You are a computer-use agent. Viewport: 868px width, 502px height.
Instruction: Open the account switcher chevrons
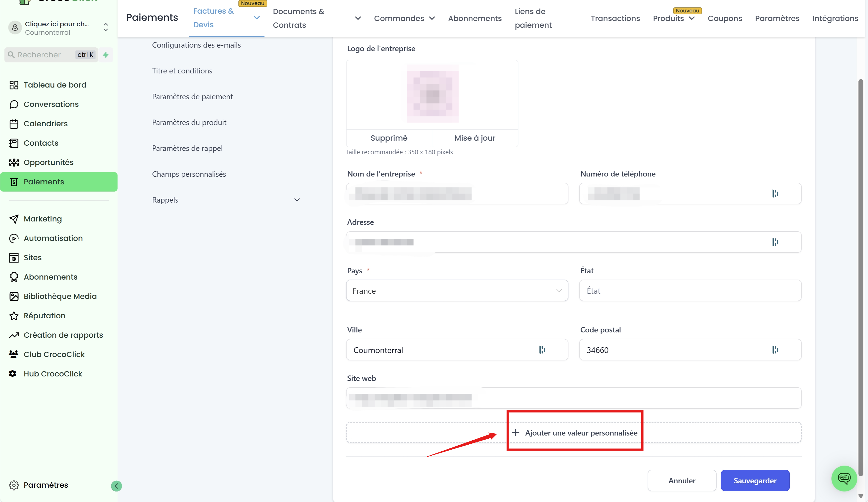[106, 27]
